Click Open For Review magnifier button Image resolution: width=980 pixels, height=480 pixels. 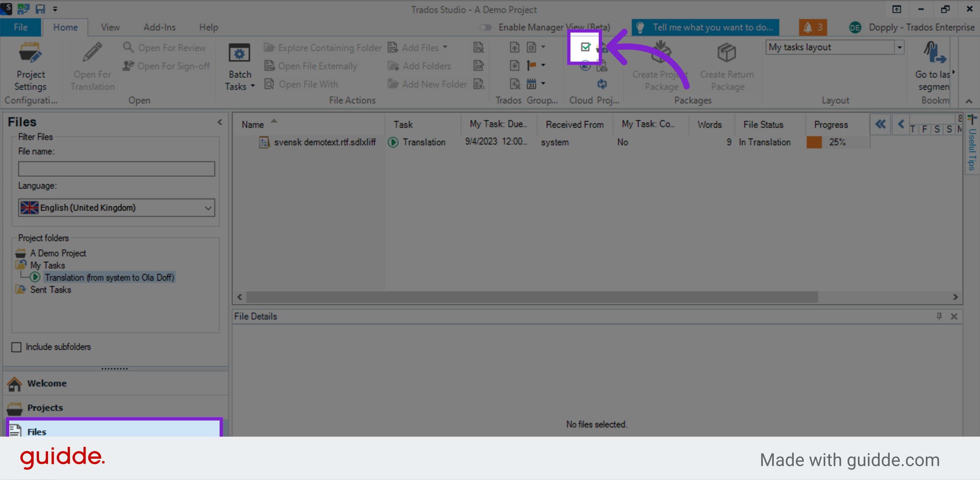click(x=164, y=48)
